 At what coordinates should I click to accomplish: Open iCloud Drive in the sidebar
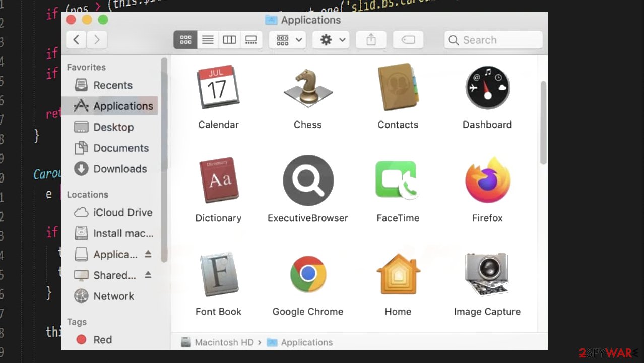click(109, 212)
